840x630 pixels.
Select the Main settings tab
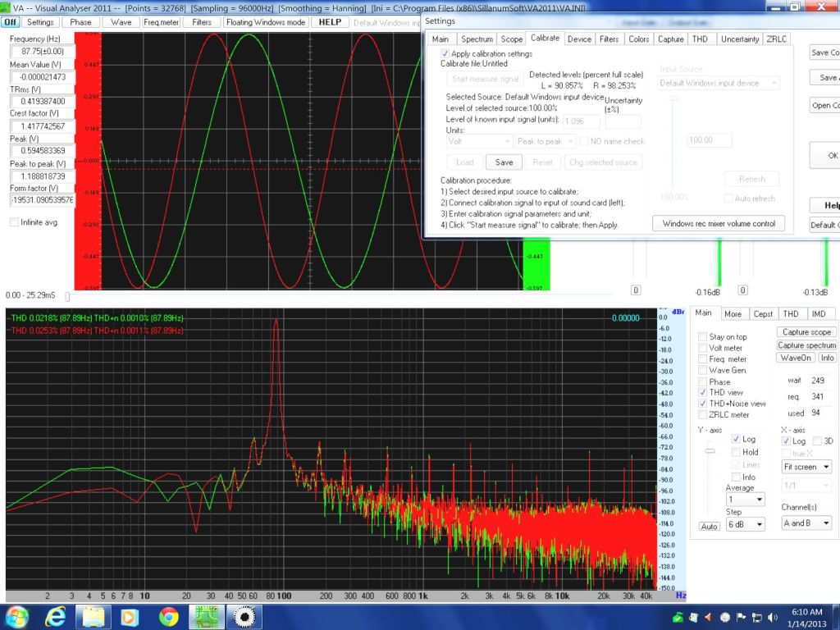[x=441, y=39]
